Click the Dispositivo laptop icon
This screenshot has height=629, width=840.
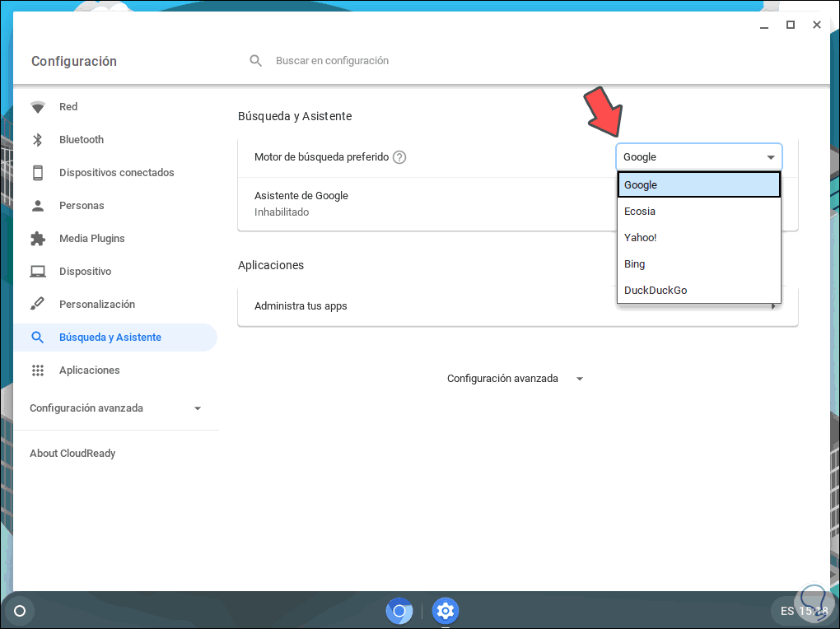click(x=38, y=272)
